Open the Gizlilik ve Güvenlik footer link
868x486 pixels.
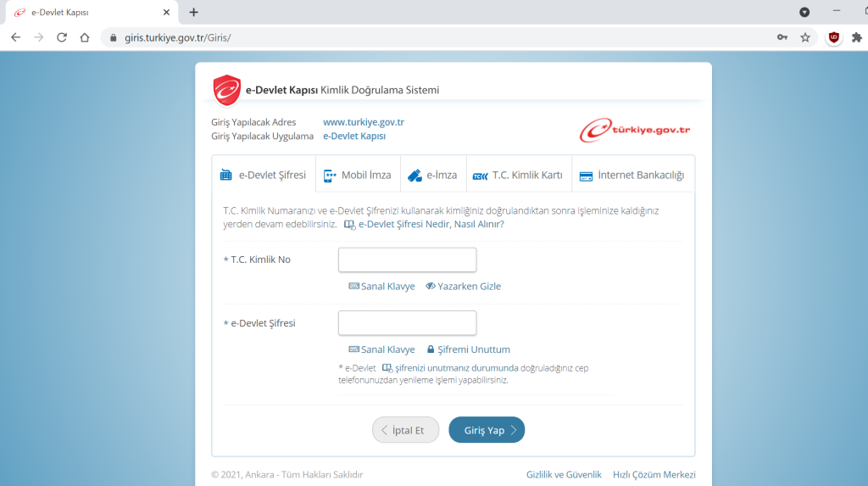[564, 475]
